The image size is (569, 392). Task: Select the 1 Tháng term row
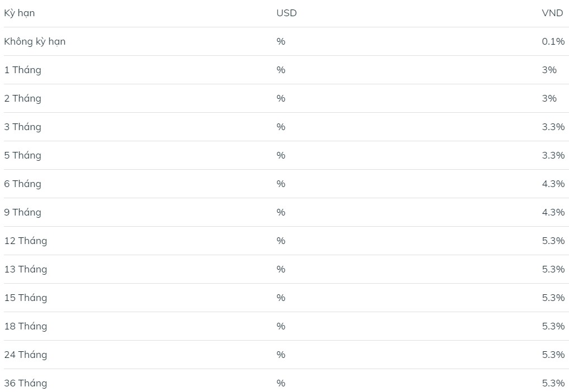[22, 70]
